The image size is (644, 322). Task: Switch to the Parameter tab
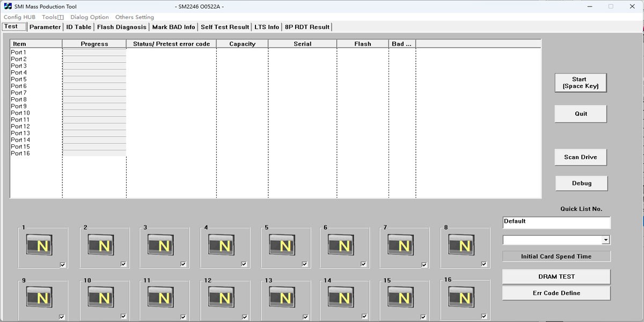click(x=45, y=27)
